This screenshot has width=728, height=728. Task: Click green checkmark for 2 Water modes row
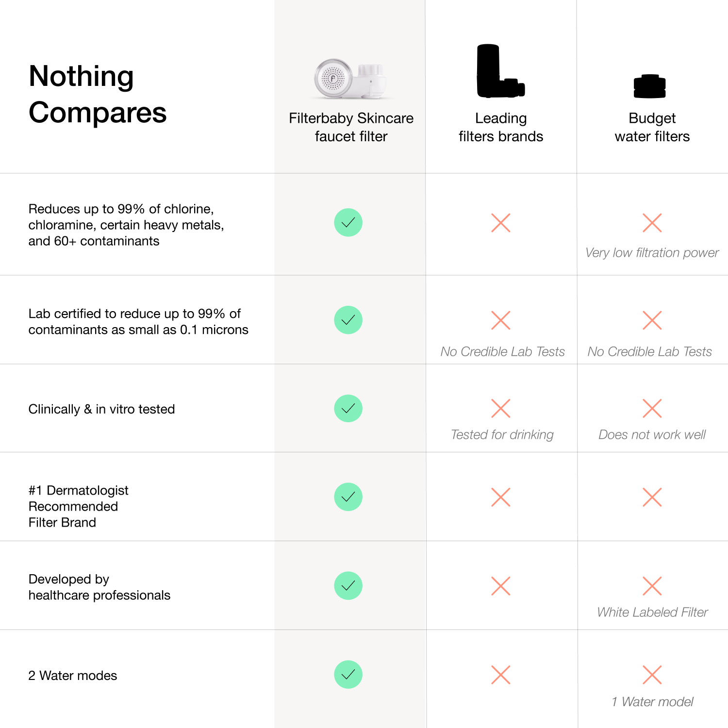pos(348,675)
